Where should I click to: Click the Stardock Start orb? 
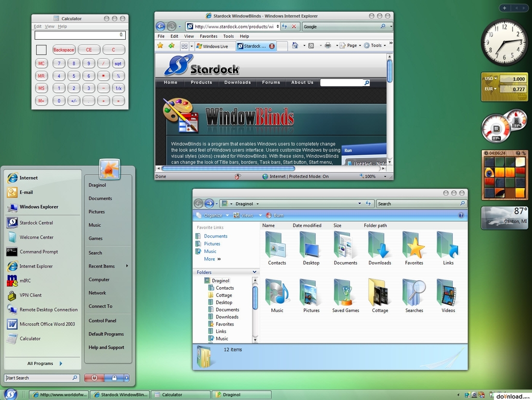point(11,394)
